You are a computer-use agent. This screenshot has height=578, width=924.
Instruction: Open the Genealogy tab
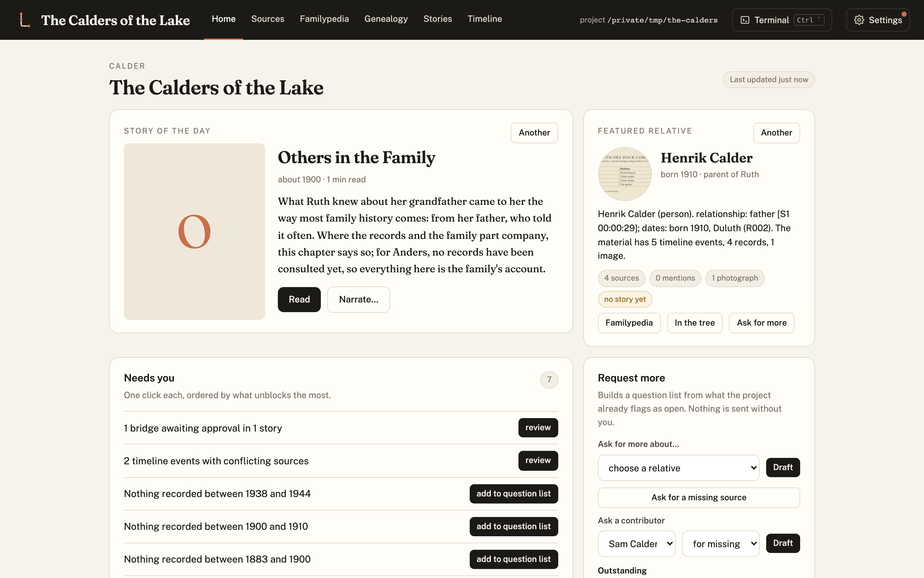[386, 19]
